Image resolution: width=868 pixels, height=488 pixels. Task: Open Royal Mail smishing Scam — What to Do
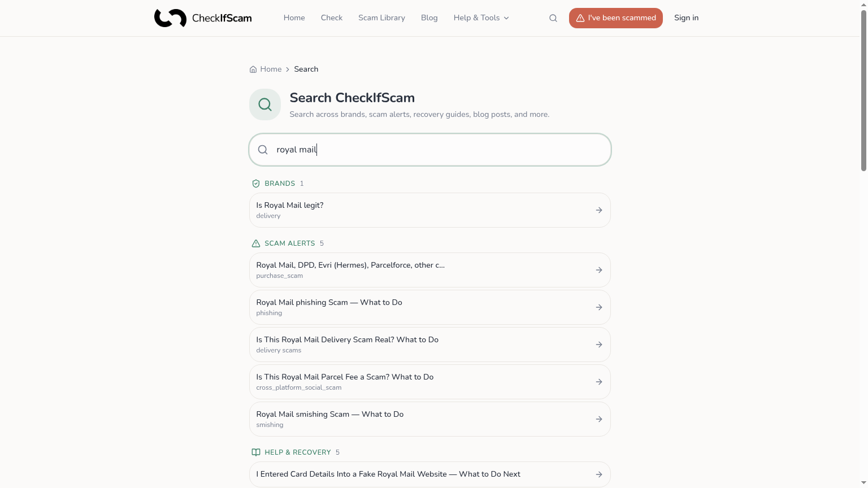tap(430, 419)
